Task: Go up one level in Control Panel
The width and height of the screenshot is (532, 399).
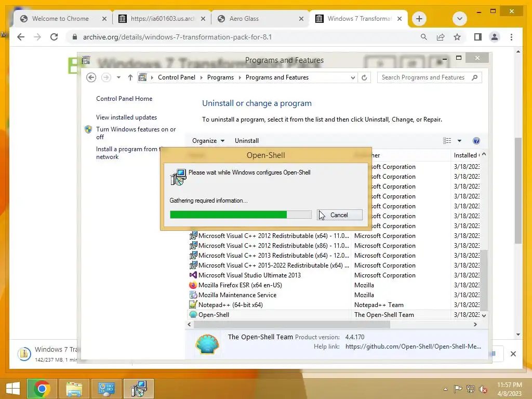Action: (x=130, y=78)
